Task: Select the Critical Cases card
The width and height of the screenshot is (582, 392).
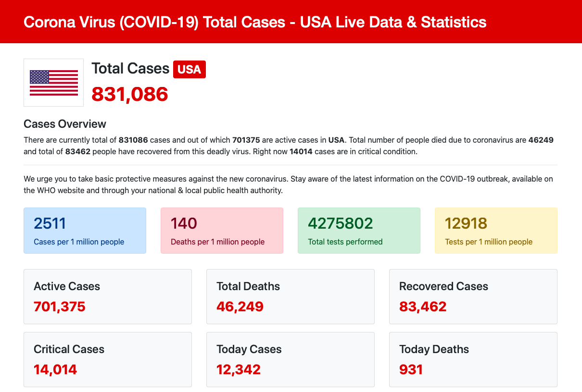Action: (x=108, y=359)
